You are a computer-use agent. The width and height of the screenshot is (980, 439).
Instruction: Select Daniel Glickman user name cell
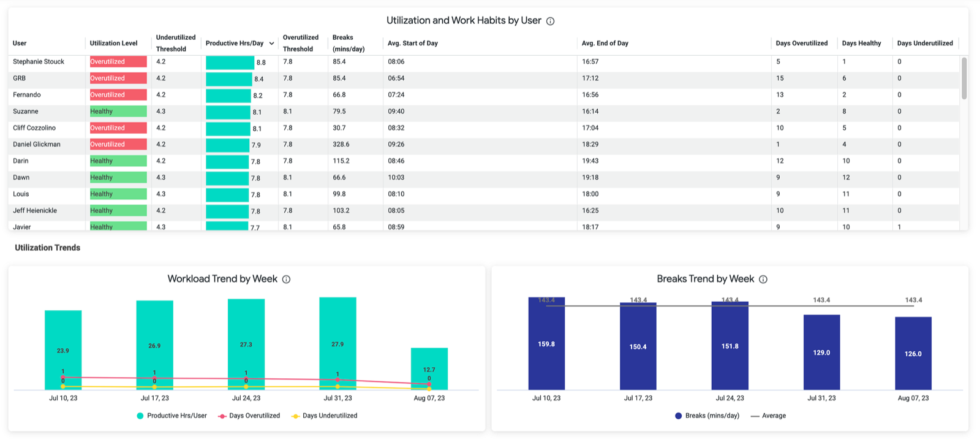37,145
